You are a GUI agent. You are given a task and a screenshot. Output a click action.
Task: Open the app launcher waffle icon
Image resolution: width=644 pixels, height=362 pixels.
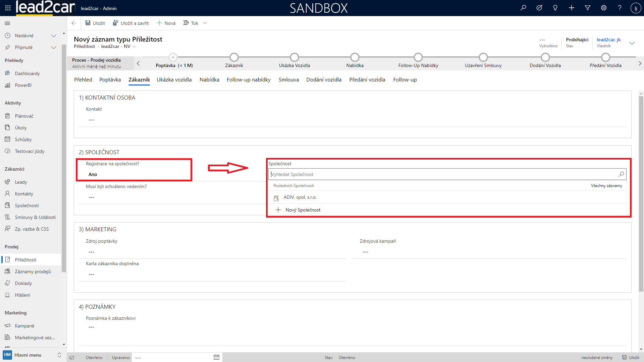pyautogui.click(x=8, y=8)
